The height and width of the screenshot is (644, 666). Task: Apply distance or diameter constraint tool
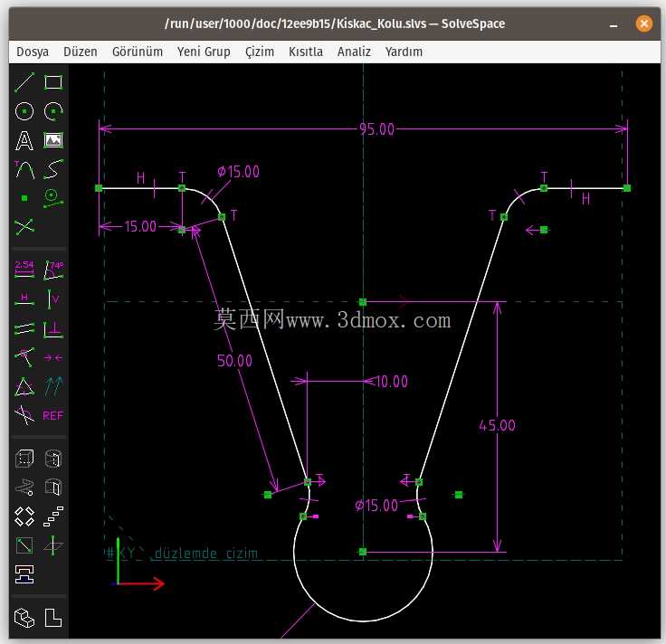click(24, 270)
